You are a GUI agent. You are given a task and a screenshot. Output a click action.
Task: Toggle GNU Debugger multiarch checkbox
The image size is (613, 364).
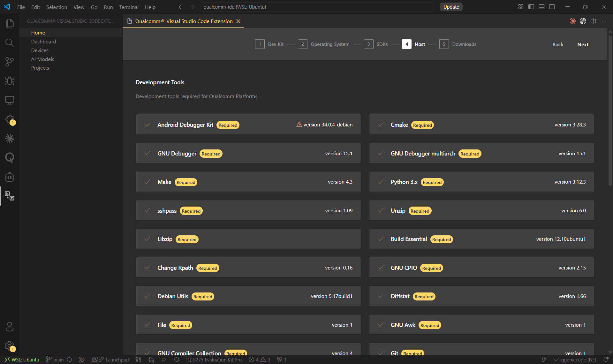381,153
